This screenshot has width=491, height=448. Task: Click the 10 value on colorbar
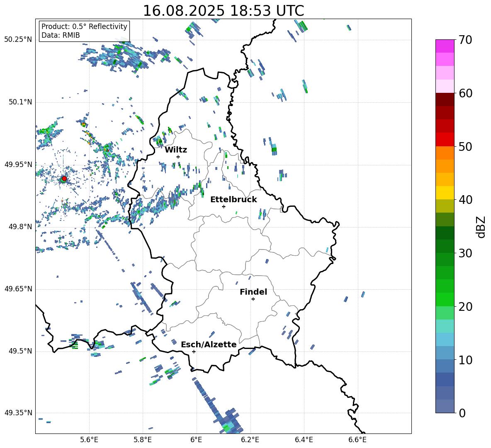(x=466, y=360)
